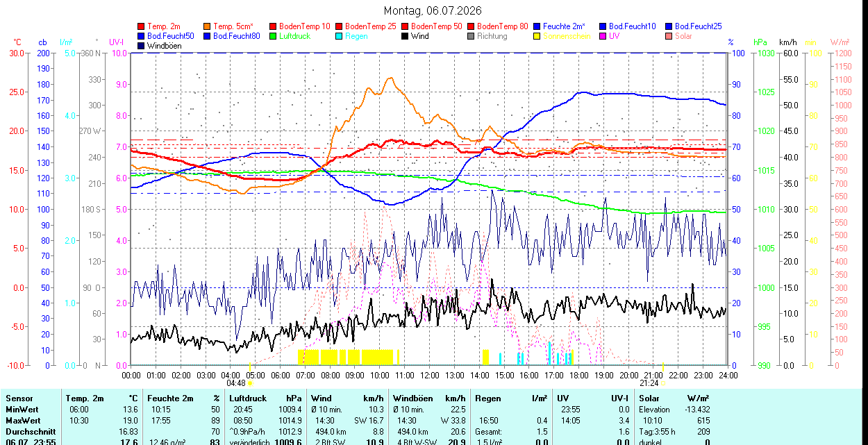Select the Feuchte 2m legend label
The image size is (868, 445).
565,26
